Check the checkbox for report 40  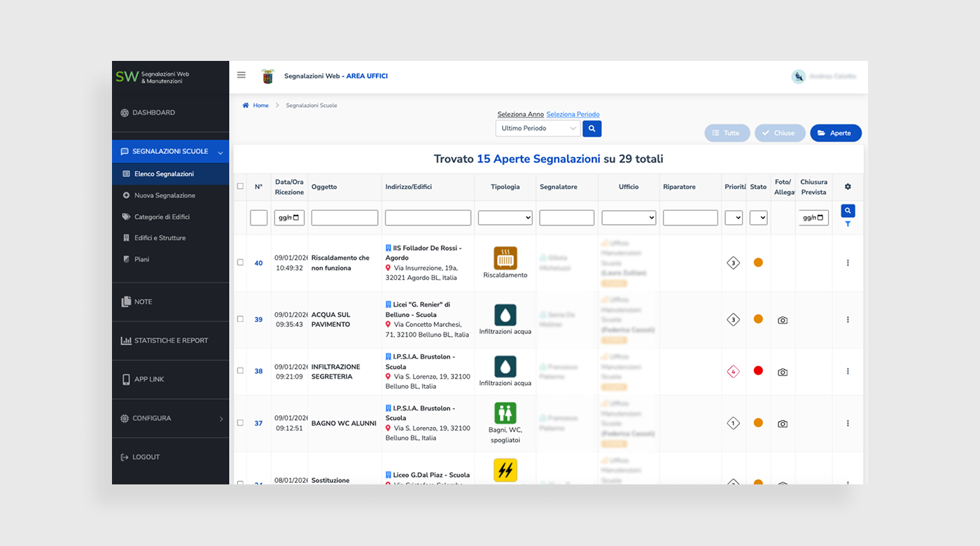point(240,262)
